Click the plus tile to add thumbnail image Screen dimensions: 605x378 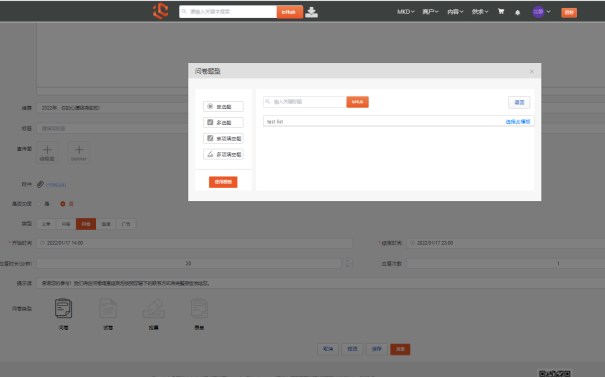pyautogui.click(x=47, y=152)
